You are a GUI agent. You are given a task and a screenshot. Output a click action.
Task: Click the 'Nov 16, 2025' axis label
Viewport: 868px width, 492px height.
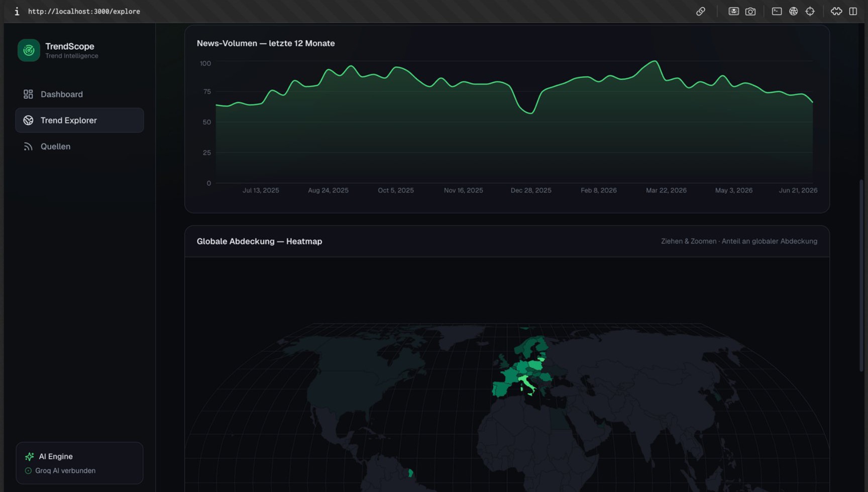(463, 191)
